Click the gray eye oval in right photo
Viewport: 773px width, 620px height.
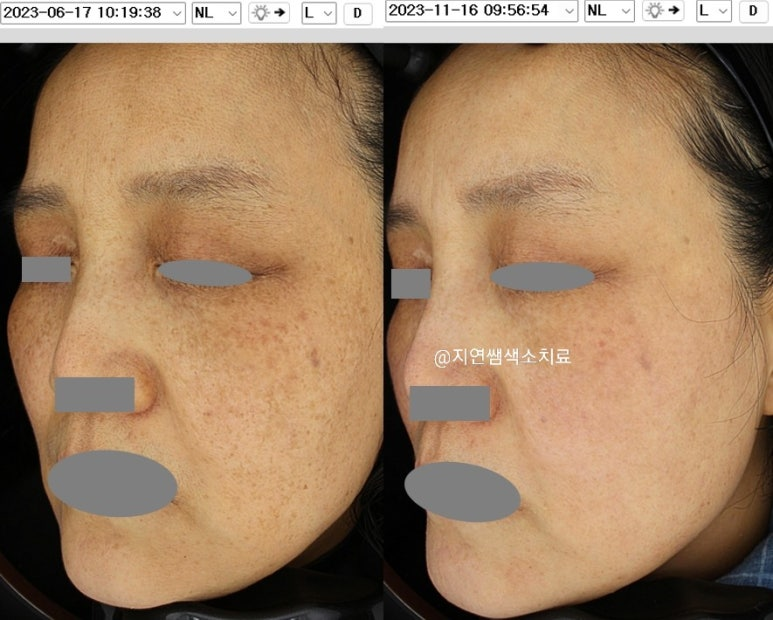coord(542,277)
